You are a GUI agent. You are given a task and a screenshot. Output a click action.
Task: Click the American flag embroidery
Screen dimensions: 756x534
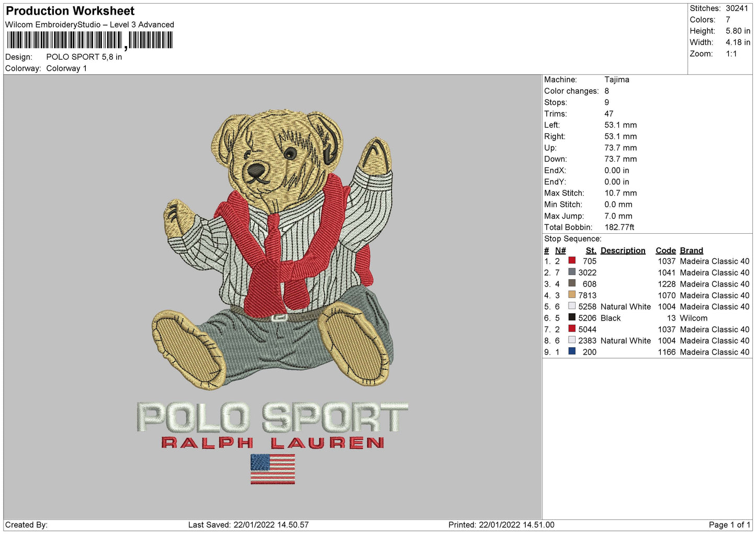[x=273, y=469]
